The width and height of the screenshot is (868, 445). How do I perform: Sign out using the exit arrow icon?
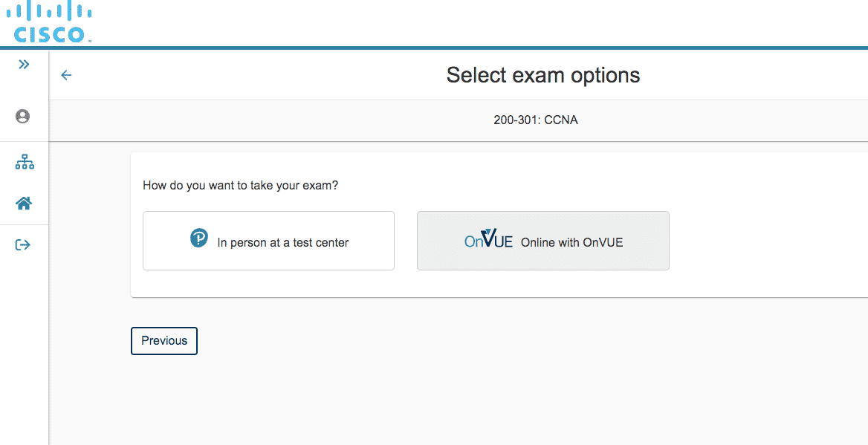click(x=23, y=244)
